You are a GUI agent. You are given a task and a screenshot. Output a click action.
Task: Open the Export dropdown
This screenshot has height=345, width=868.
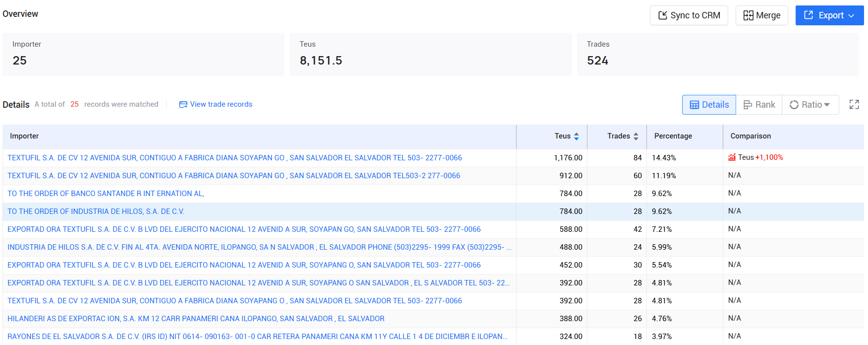pyautogui.click(x=829, y=15)
